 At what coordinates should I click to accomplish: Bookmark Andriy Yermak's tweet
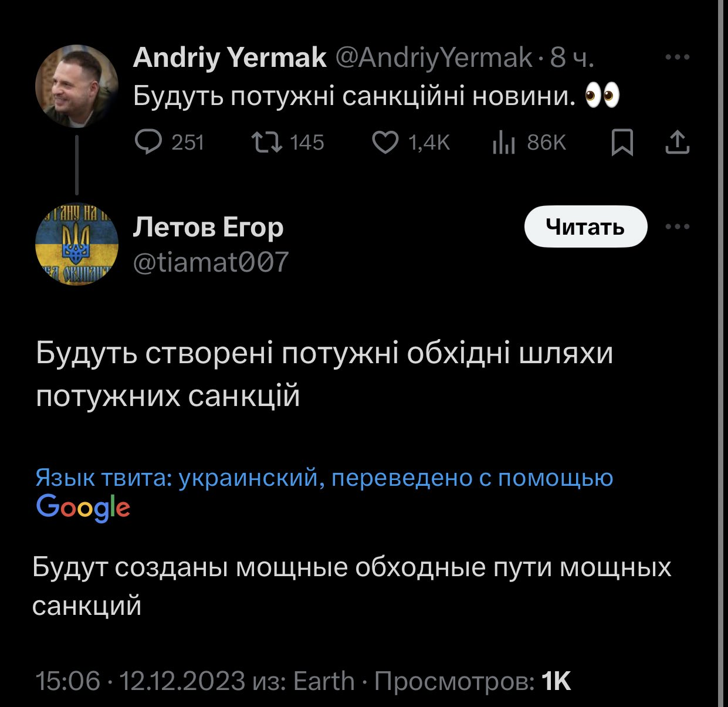click(622, 143)
